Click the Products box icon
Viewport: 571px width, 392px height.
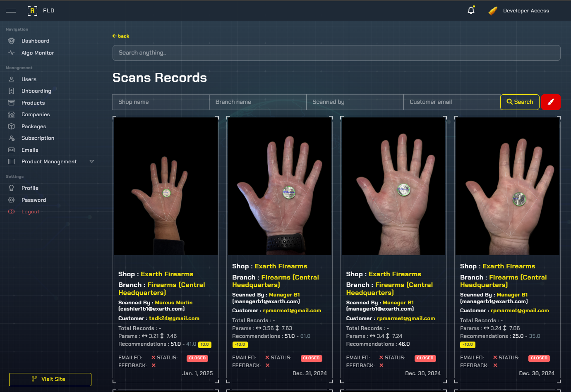point(12,103)
